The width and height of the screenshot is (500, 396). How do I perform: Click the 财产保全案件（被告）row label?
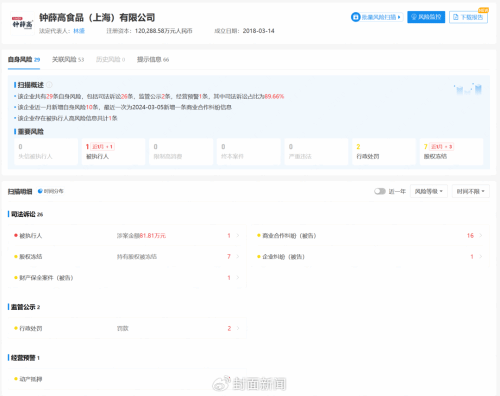[x=46, y=278]
